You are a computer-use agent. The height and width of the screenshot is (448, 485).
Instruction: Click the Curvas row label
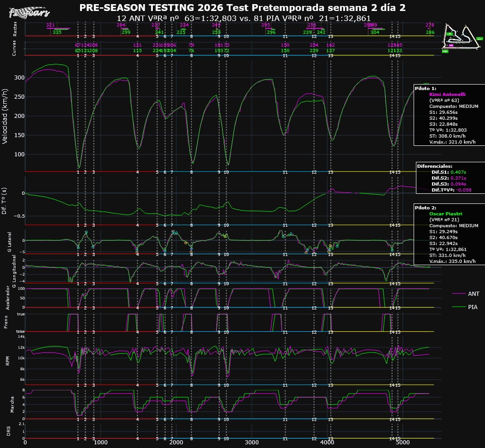(14, 48)
